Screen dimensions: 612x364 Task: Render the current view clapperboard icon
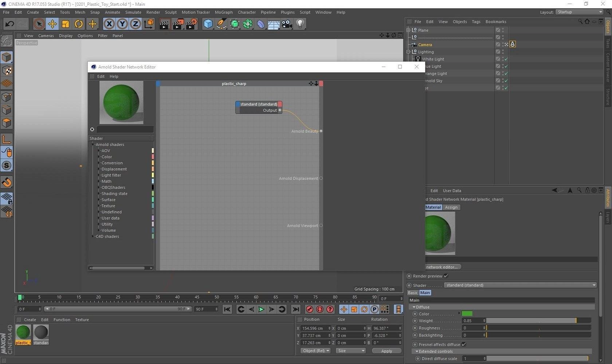(x=164, y=24)
